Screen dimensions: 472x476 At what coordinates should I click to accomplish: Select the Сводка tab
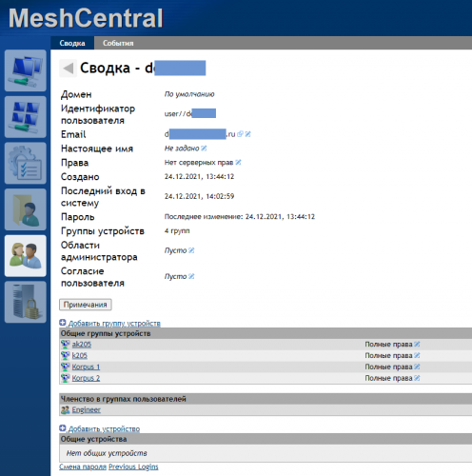pos(72,43)
